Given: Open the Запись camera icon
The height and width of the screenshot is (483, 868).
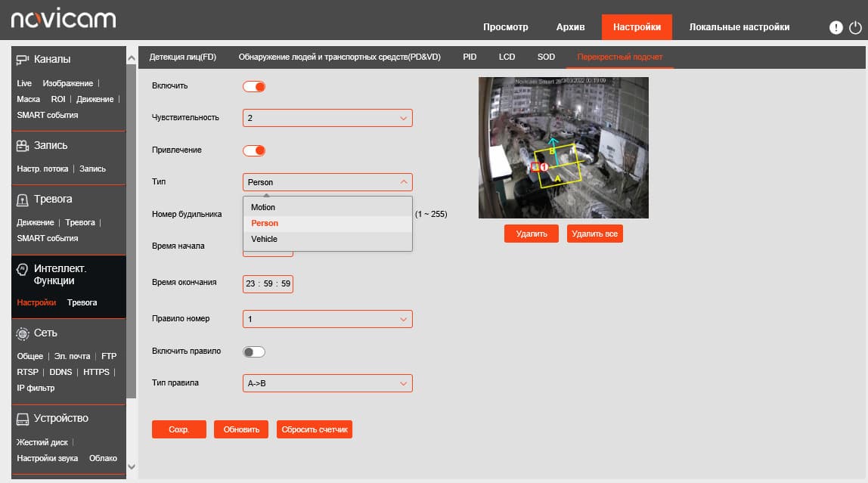Looking at the screenshot, I should (22, 146).
